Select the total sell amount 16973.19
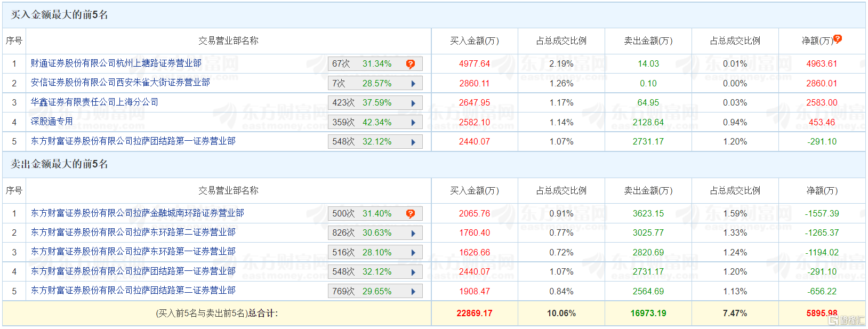The image size is (868, 329). (x=648, y=313)
